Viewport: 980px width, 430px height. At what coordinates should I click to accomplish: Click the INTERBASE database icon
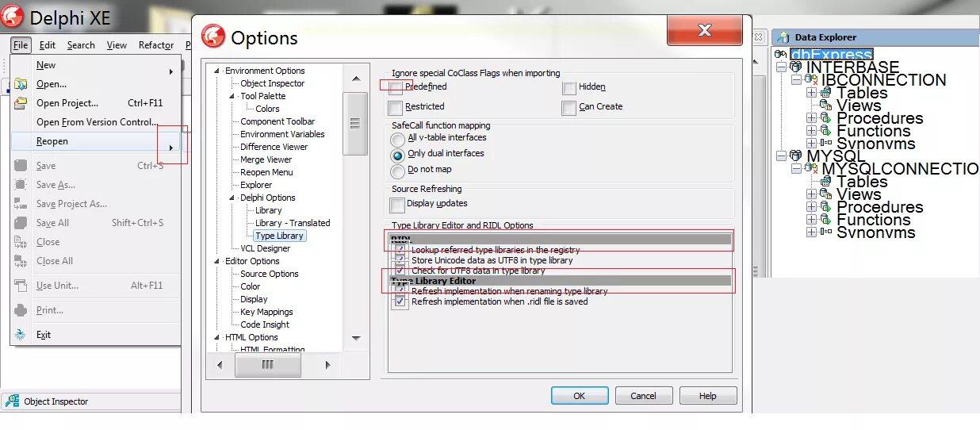(x=795, y=67)
